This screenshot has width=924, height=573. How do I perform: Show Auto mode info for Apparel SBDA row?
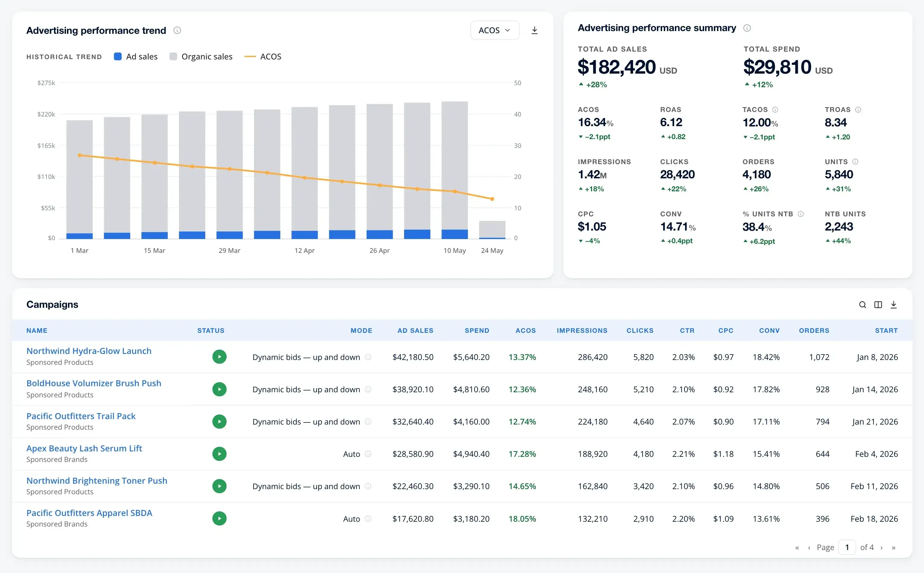pos(368,519)
